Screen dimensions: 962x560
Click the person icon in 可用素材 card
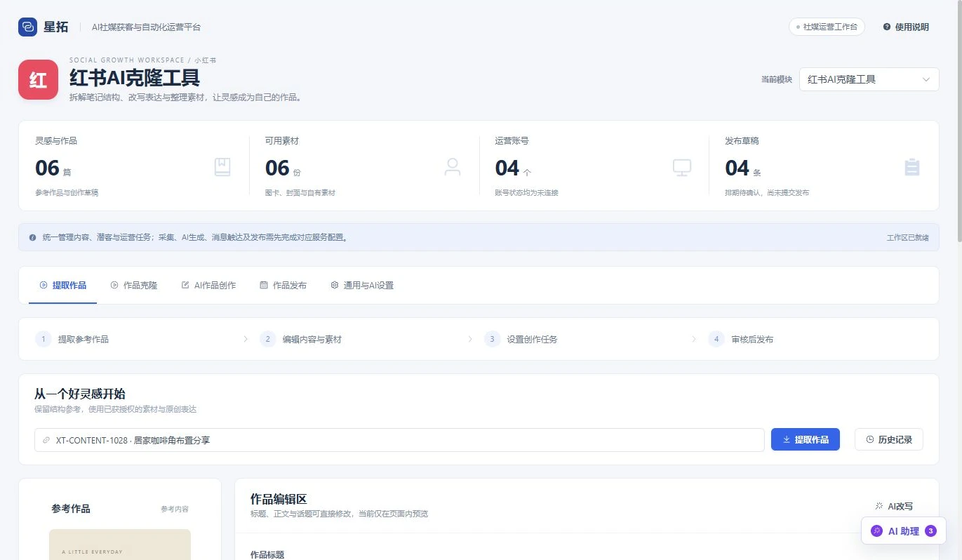pos(453,167)
